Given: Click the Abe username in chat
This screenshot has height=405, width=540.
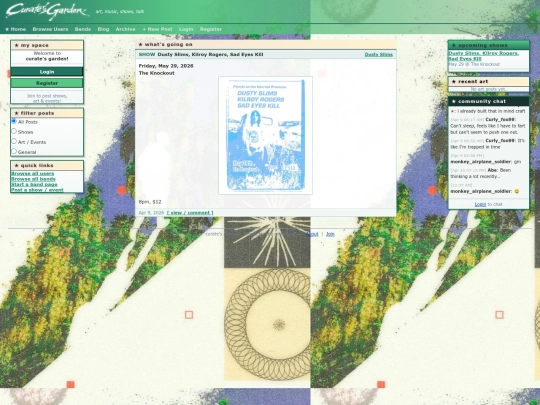Looking at the screenshot, I should 492,170.
